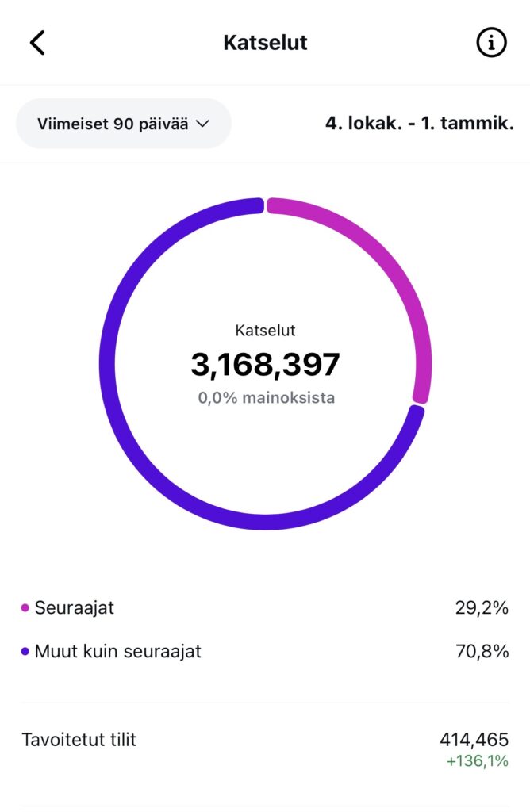Screen dimensions: 530x812
Task: Click the Katselut label inside the donut
Action: [x=265, y=331]
